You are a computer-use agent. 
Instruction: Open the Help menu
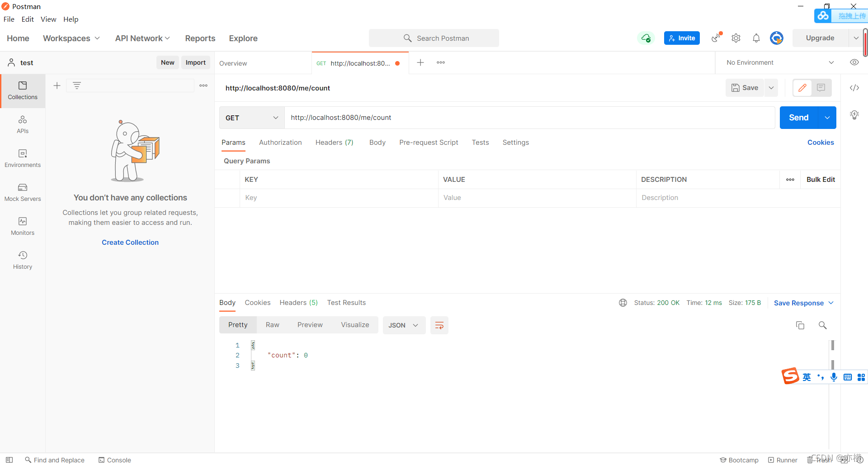coord(71,19)
